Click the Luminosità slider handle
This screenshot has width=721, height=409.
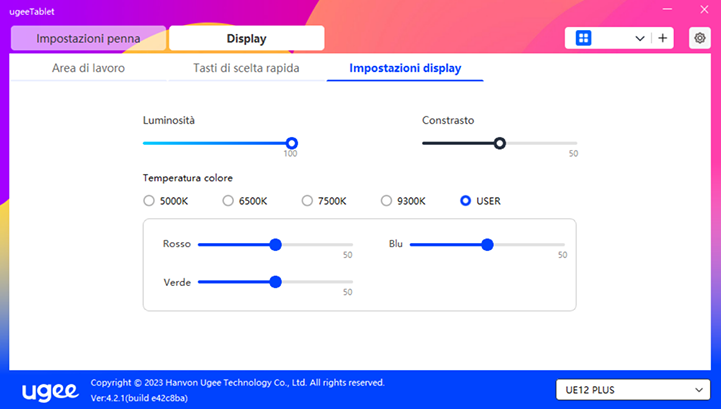pyautogui.click(x=292, y=143)
